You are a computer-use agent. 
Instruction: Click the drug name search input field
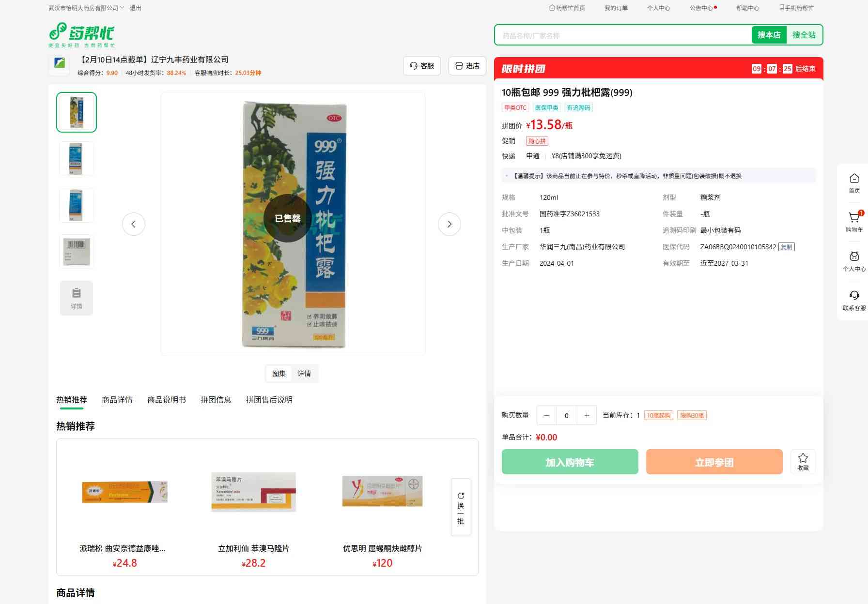point(622,35)
